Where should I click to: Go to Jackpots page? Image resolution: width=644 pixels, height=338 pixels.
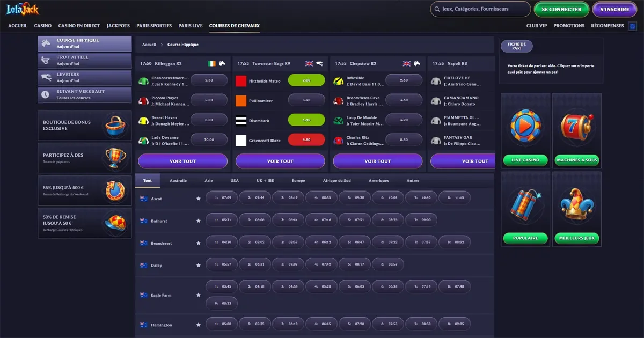click(x=118, y=26)
